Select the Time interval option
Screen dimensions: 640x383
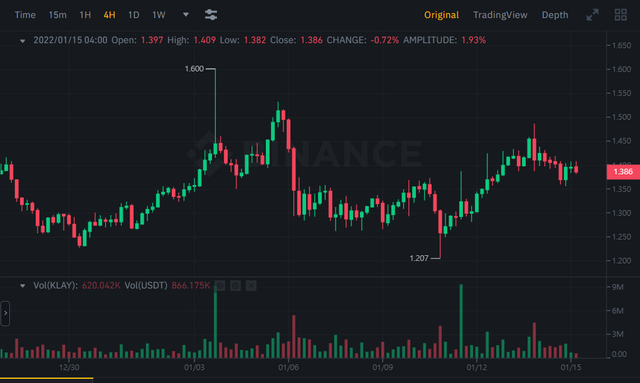pyautogui.click(x=25, y=15)
